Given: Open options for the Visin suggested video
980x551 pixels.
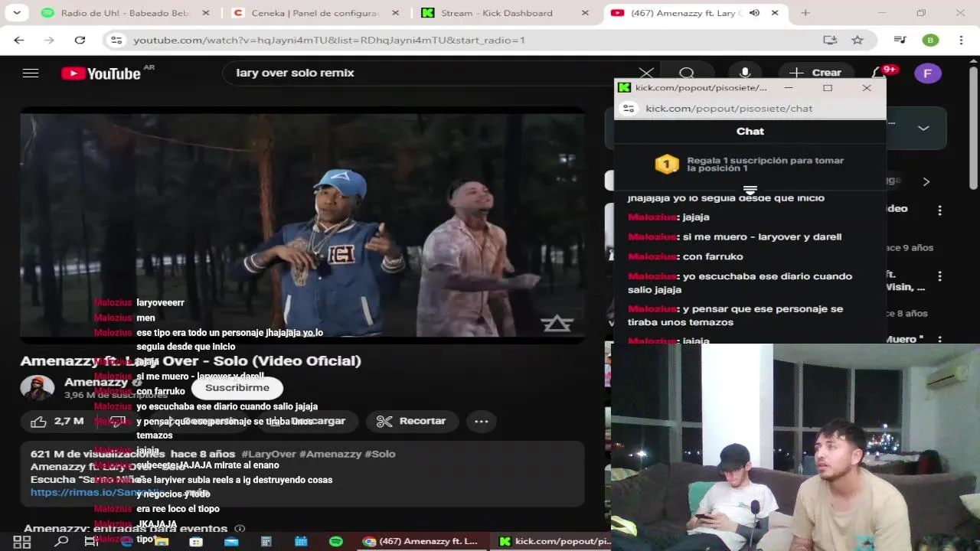Looking at the screenshot, I should pyautogui.click(x=939, y=276).
